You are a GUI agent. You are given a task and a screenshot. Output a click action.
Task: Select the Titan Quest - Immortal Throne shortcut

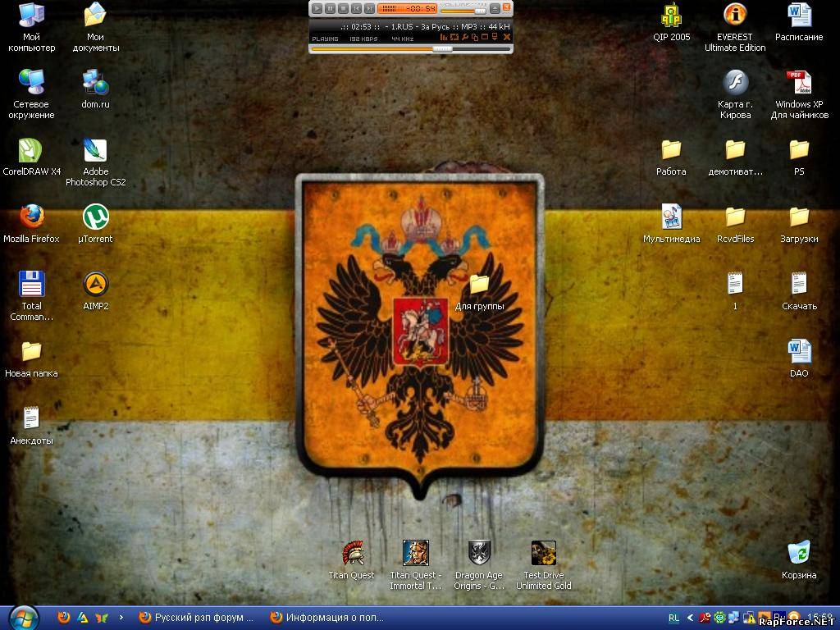coord(416,566)
